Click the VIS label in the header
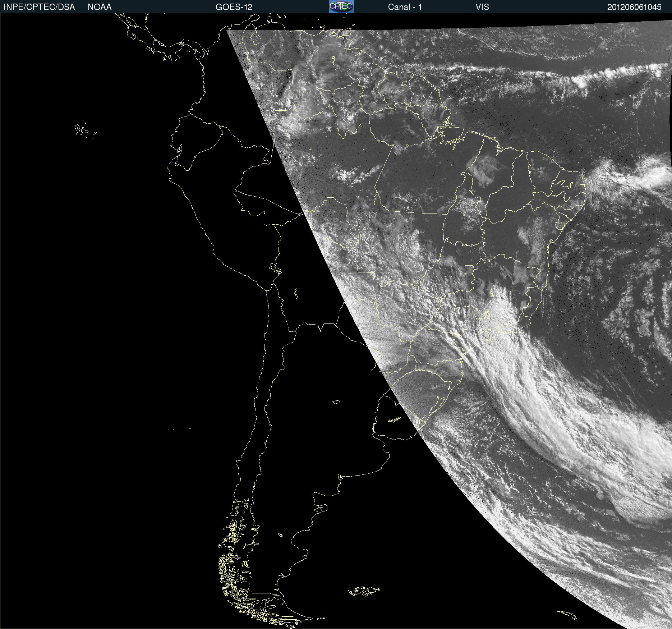Viewport: 672px width, 629px height. [482, 7]
